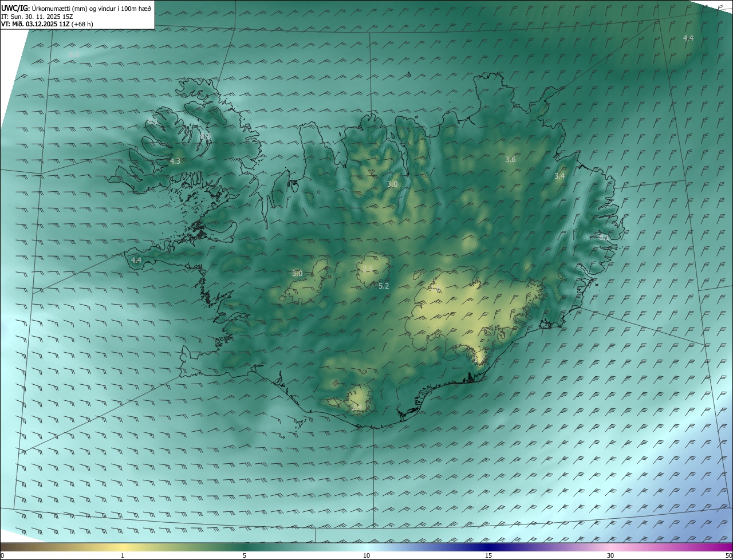The height and width of the screenshot is (560, 733).
Task: Click the 2.5 value label on the central glacier
Action: (368, 269)
